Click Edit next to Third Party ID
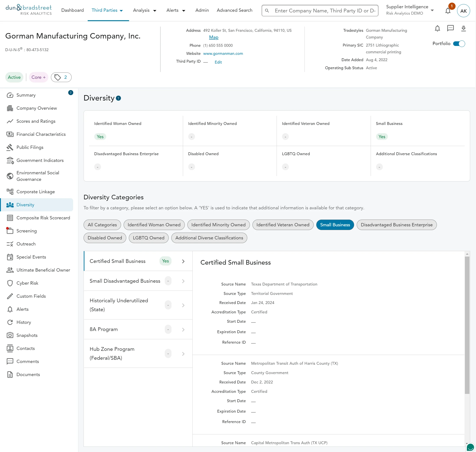 (x=218, y=62)
